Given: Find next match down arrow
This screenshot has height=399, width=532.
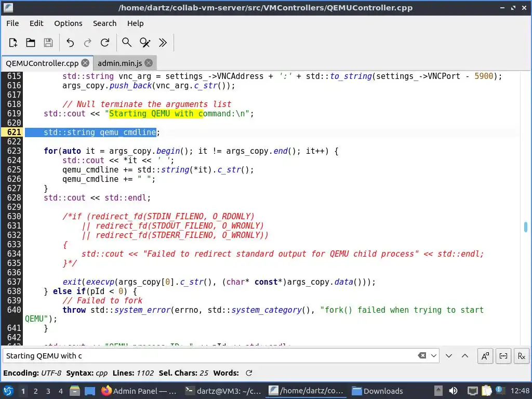Looking at the screenshot, I should (449, 355).
